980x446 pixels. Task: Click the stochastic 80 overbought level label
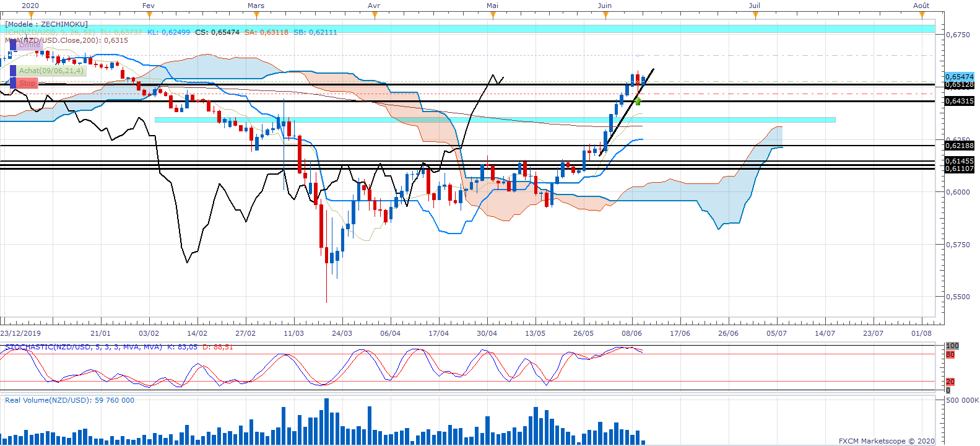(950, 355)
